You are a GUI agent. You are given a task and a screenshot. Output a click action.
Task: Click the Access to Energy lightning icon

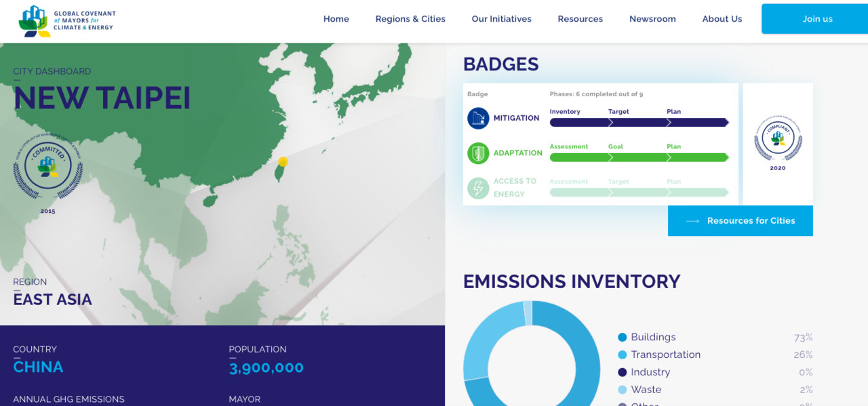[x=478, y=188]
